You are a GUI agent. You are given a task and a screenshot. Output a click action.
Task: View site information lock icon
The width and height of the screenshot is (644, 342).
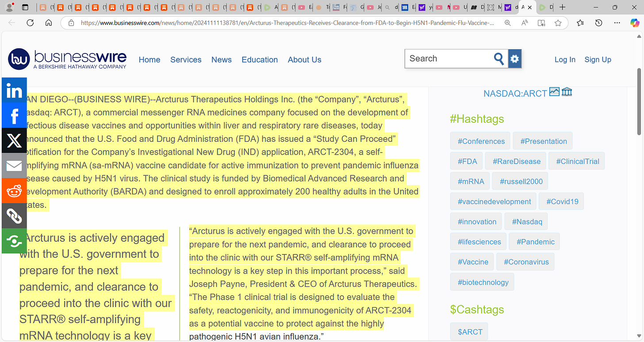[x=71, y=23]
